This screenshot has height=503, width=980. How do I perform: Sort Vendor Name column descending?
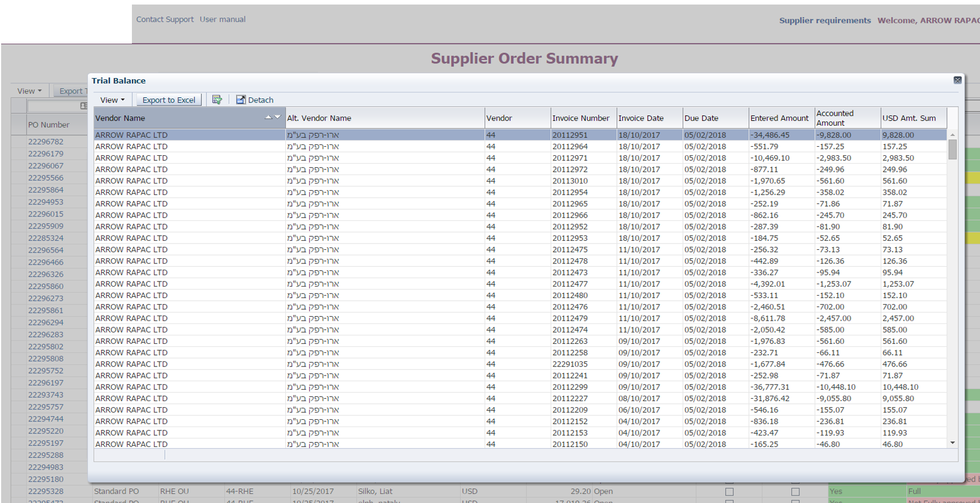277,117
